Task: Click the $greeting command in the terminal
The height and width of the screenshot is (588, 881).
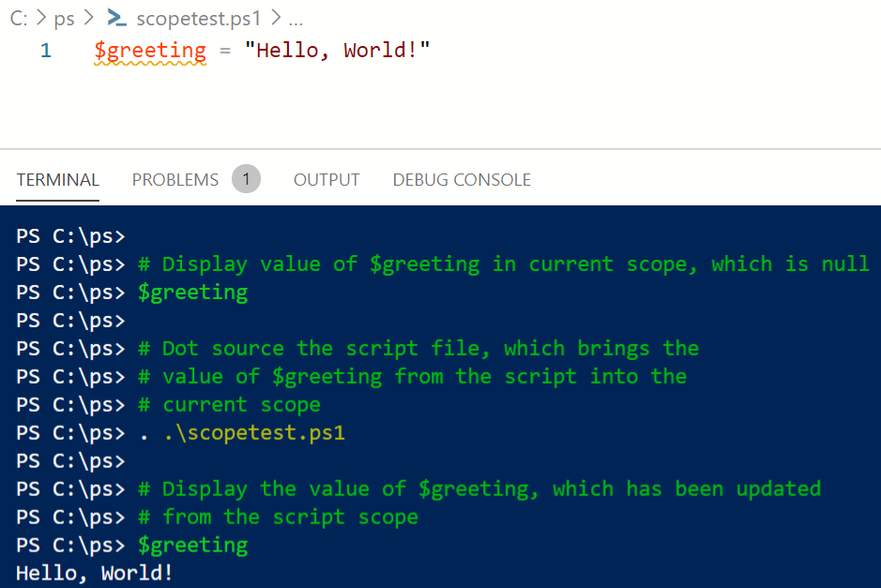Action: (x=192, y=545)
